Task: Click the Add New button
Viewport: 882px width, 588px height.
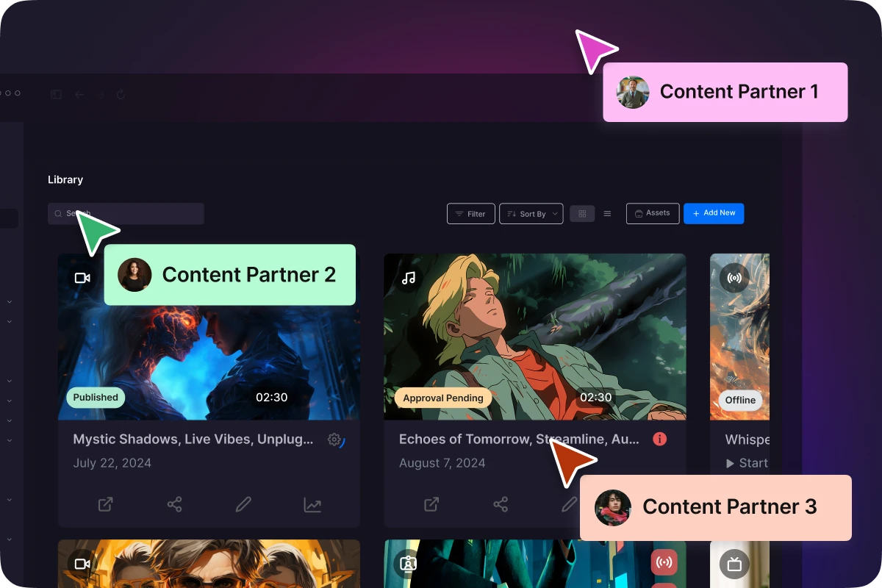Action: pyautogui.click(x=713, y=213)
